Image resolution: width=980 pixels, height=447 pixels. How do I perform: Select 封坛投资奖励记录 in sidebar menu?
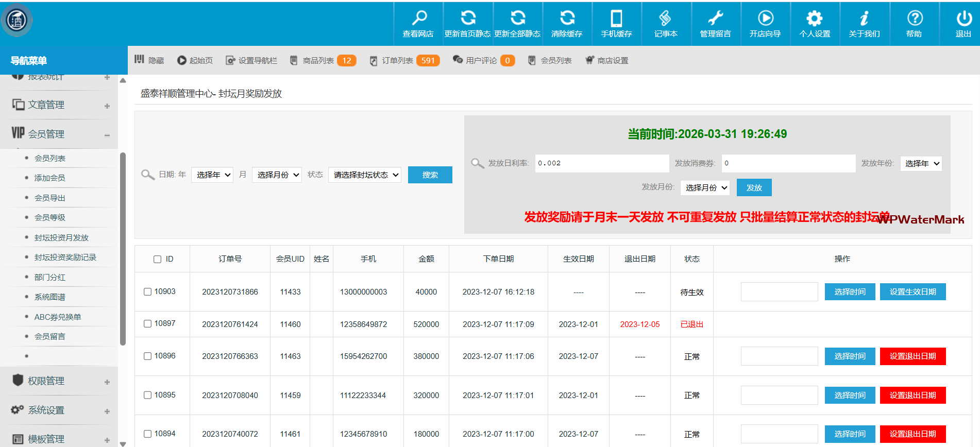pyautogui.click(x=65, y=257)
